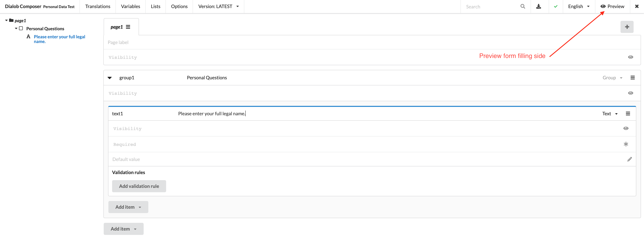
Task: Edit the Default value using the pencil icon
Action: [x=630, y=159]
